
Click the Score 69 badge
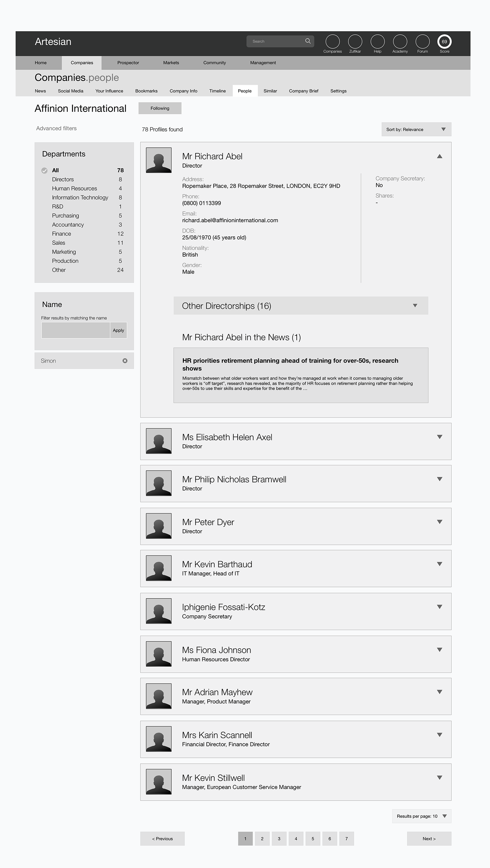(444, 42)
